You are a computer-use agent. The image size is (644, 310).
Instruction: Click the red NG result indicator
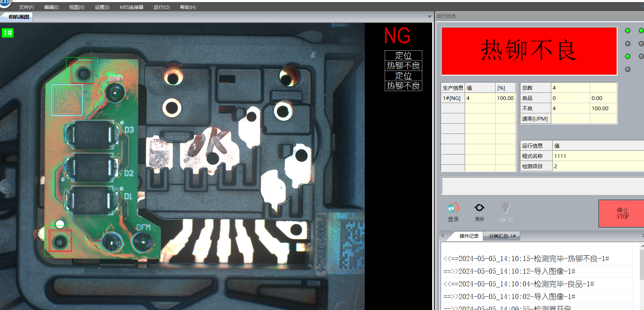pos(397,36)
